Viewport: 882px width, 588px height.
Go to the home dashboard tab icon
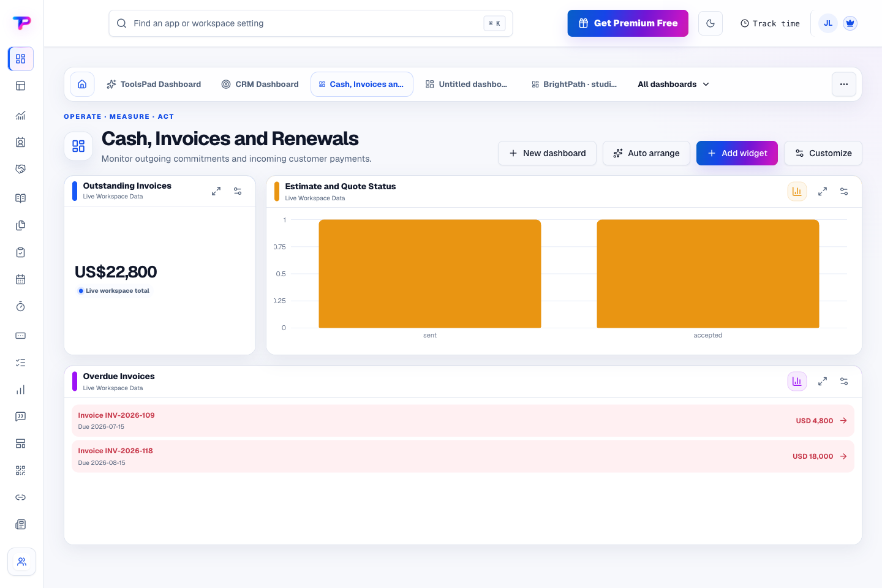point(82,84)
